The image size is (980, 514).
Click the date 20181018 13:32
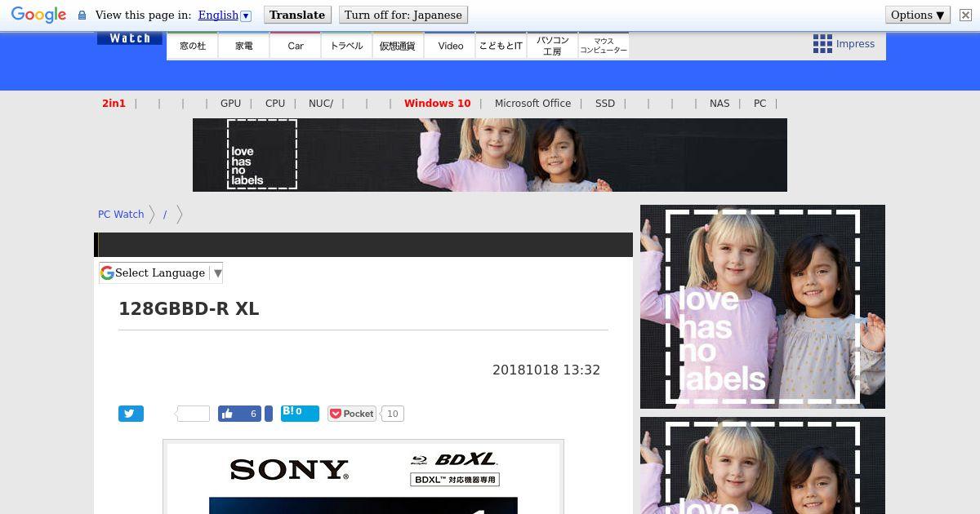coord(546,370)
